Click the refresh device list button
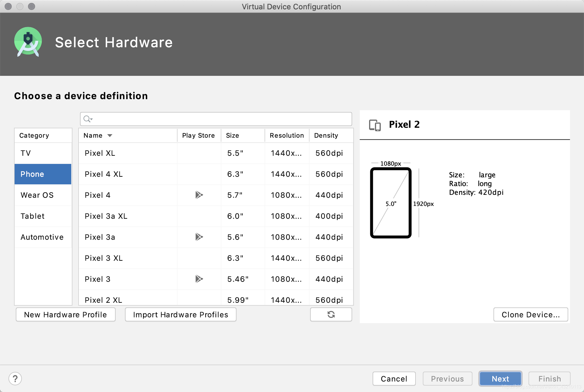This screenshot has width=584, height=392. [x=331, y=314]
